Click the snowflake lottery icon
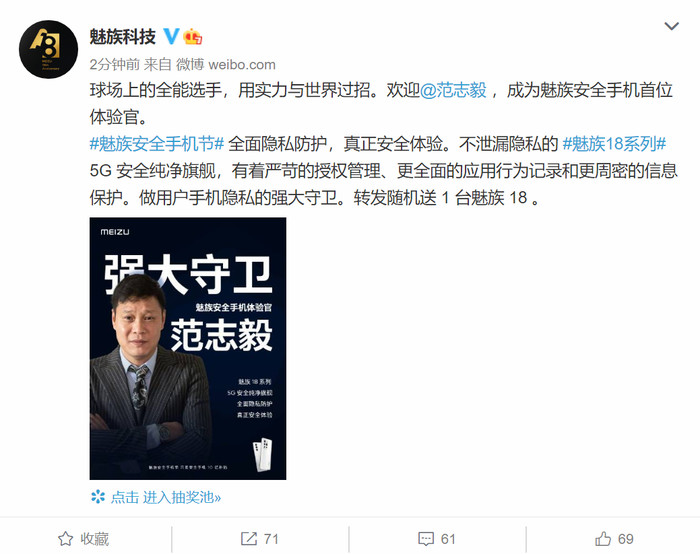 [x=98, y=496]
